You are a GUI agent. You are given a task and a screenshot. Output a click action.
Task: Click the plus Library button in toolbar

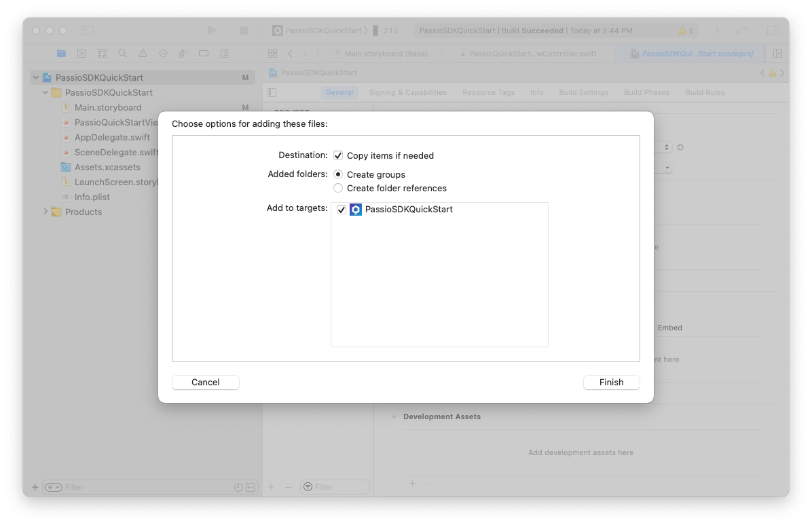[717, 31]
